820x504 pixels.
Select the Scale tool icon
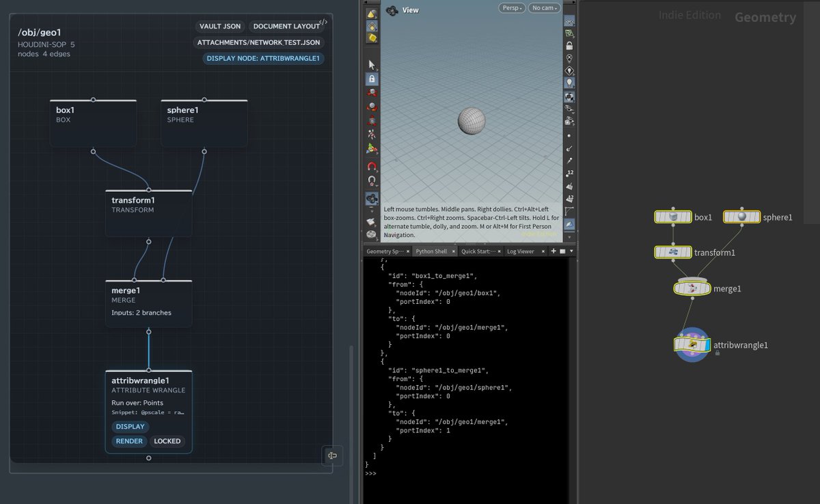[x=372, y=122]
